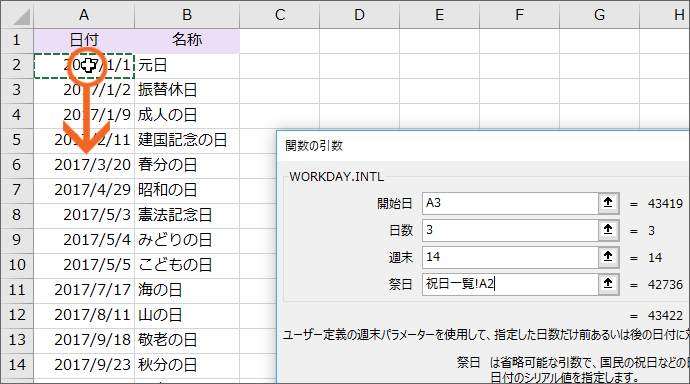
Task: Select row 1 header
Action: click(x=17, y=40)
